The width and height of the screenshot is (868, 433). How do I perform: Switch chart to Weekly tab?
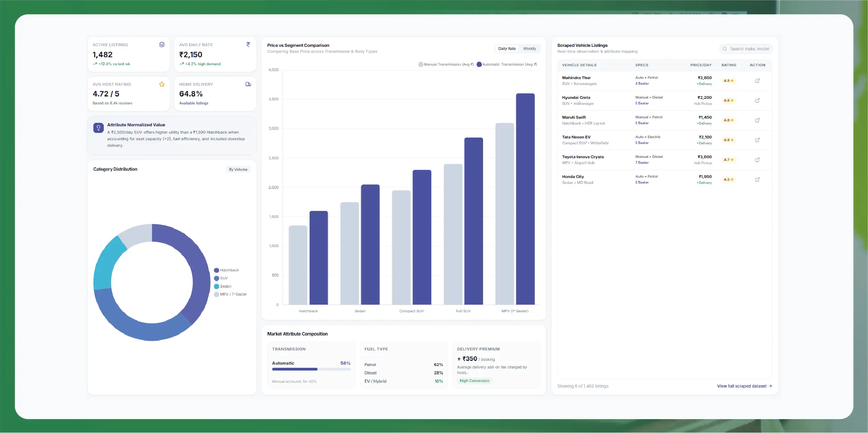529,49
